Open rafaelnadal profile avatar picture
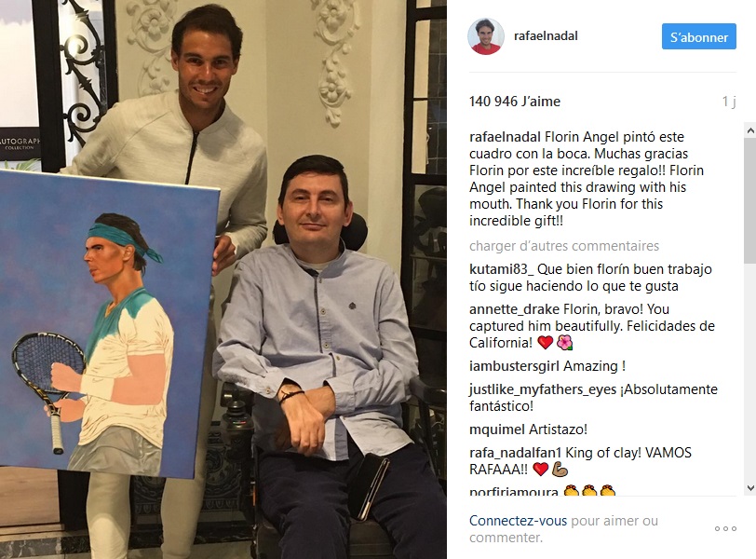The width and height of the screenshot is (756, 559). tap(486, 36)
